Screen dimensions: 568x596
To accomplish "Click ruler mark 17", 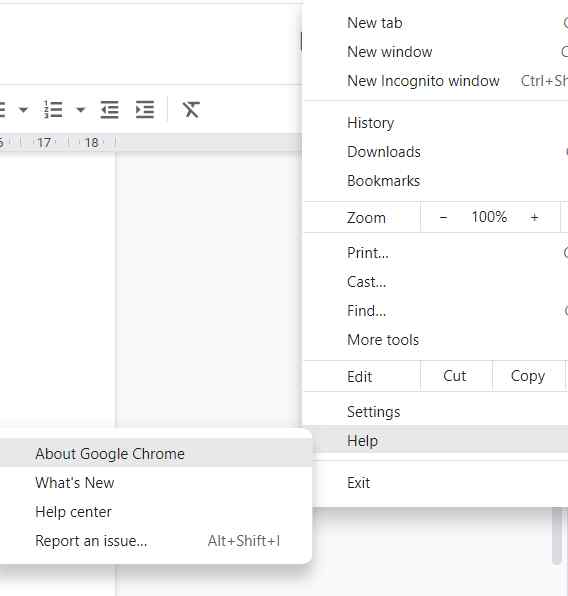I will 44,143.
